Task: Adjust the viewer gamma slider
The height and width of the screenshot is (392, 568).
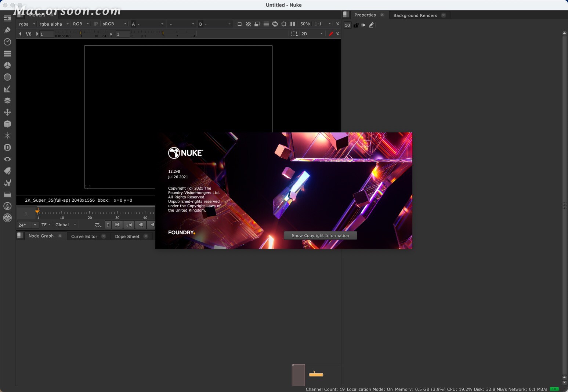Action: pos(163,33)
